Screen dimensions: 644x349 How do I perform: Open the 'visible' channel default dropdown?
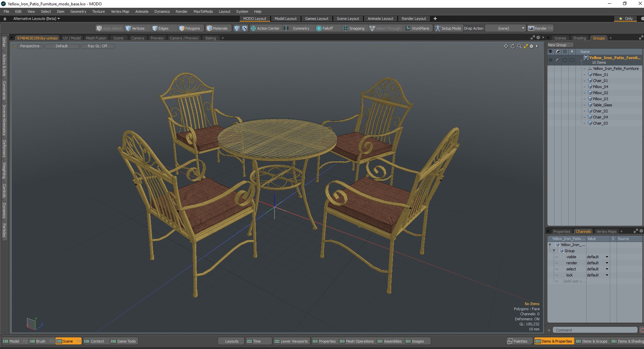597,257
